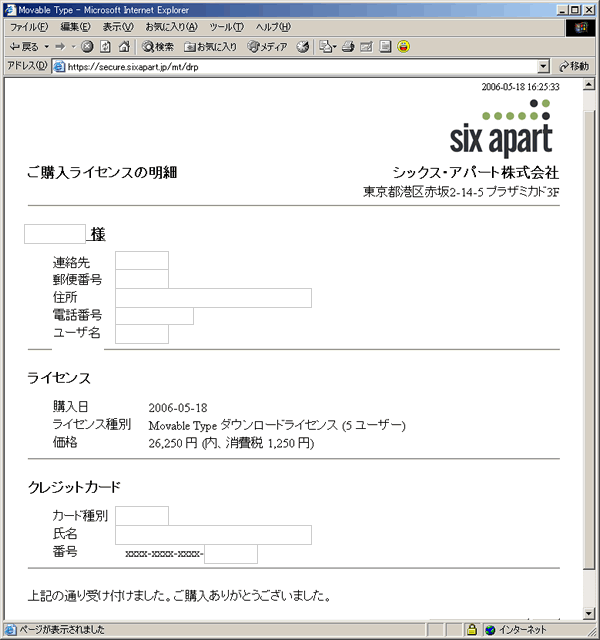Click the page icon in address bar
Image resolution: width=600 pixels, height=640 pixels.
point(59,67)
